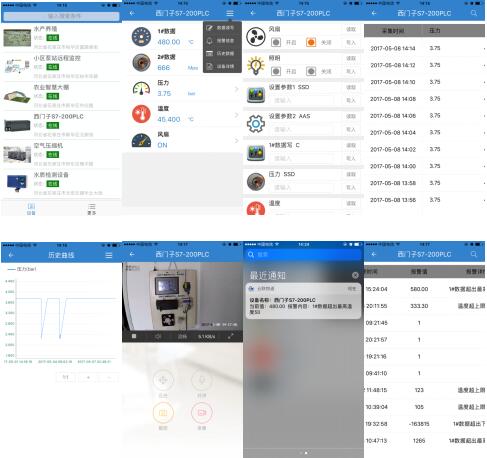Tap 写入 for 设置参数2 AAS
This screenshot has height=458, width=487.
(x=351, y=129)
